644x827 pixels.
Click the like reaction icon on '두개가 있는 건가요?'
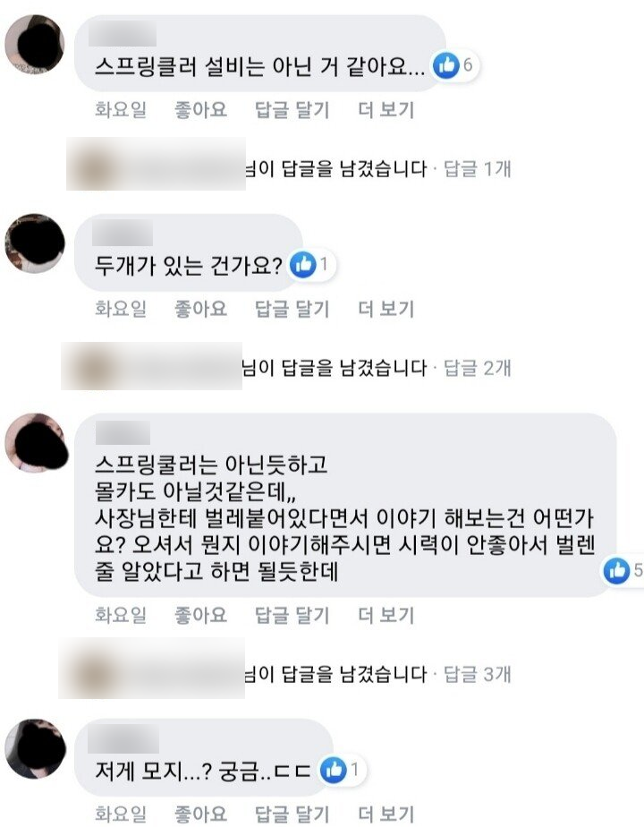[x=303, y=264]
